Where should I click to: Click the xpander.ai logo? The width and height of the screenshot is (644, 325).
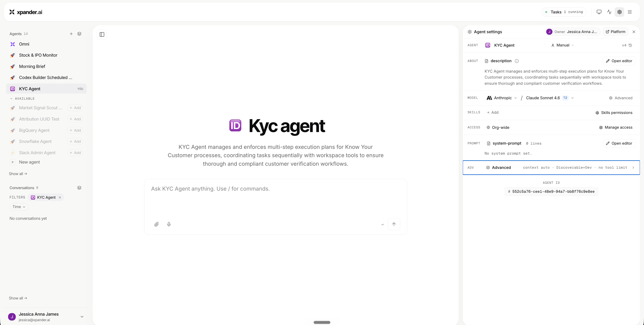tap(26, 12)
